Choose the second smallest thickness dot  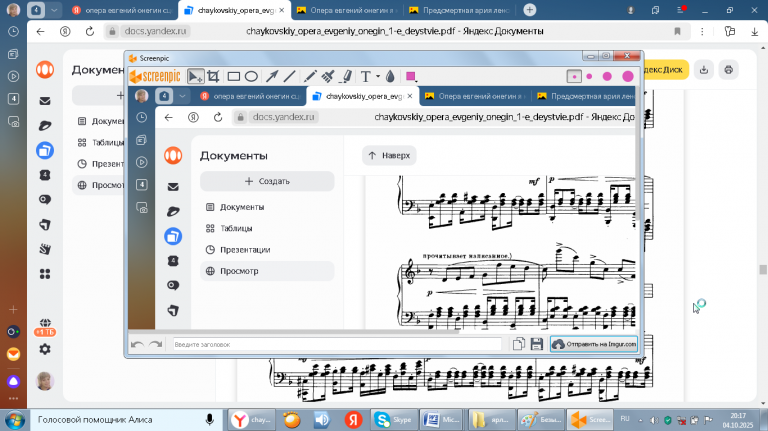tap(589, 76)
